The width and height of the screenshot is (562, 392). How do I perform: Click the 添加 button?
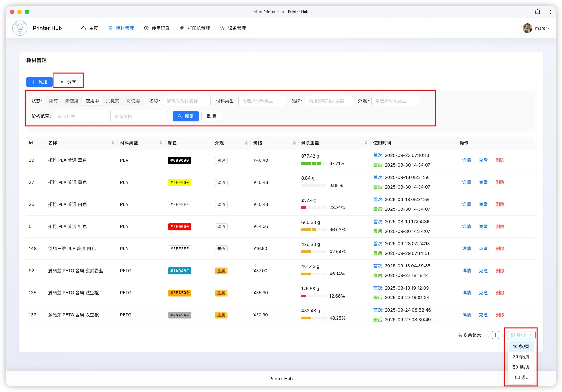[39, 82]
